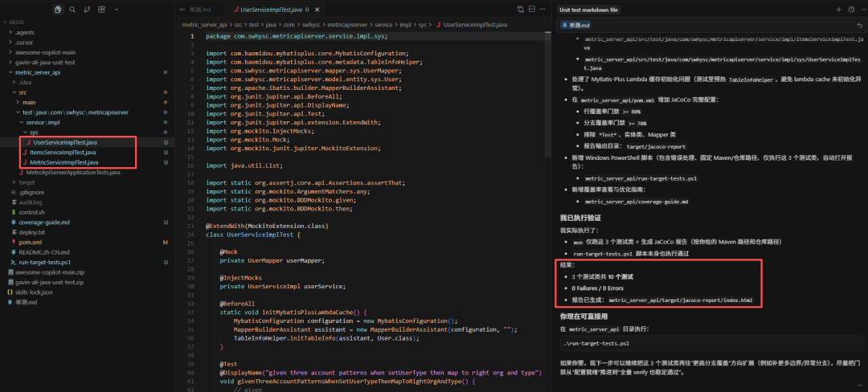Click metric_server_api/run-target-tests.ps1 path in chat

pos(641,178)
